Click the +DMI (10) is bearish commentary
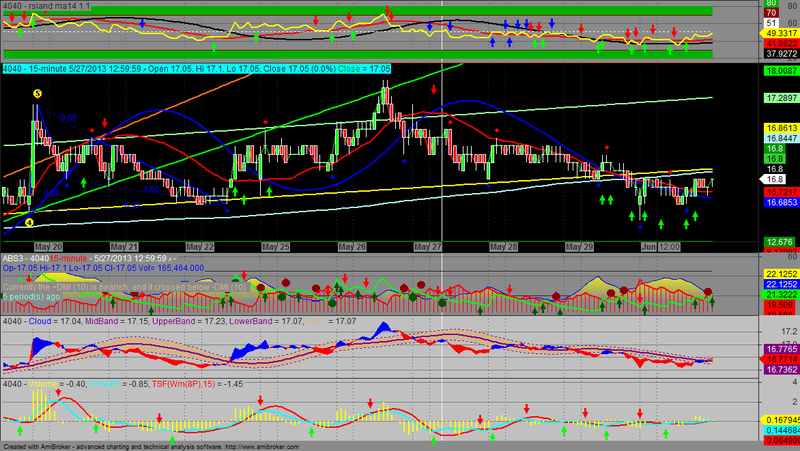The width and height of the screenshot is (800, 451). 127,287
